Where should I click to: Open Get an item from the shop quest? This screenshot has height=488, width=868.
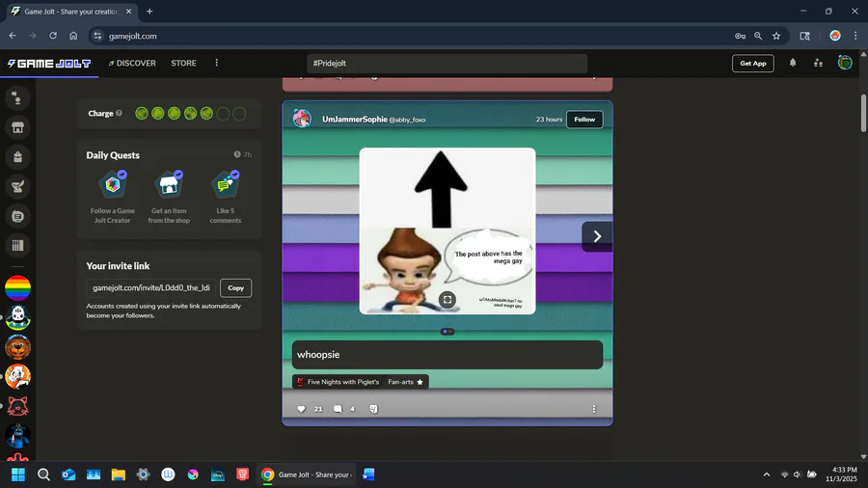coord(169,197)
